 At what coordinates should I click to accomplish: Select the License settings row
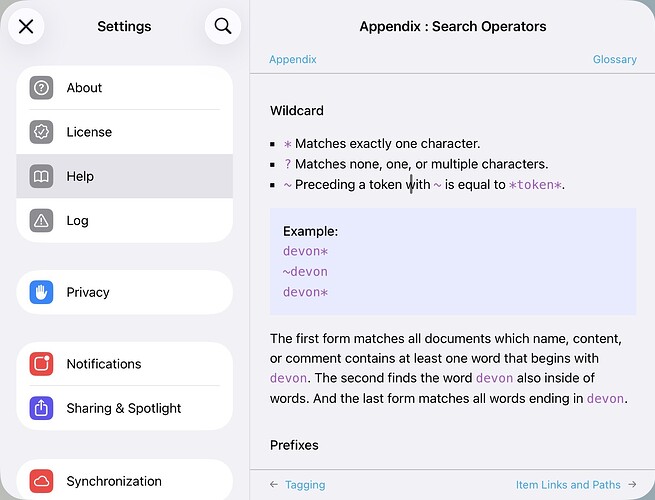tap(140, 132)
